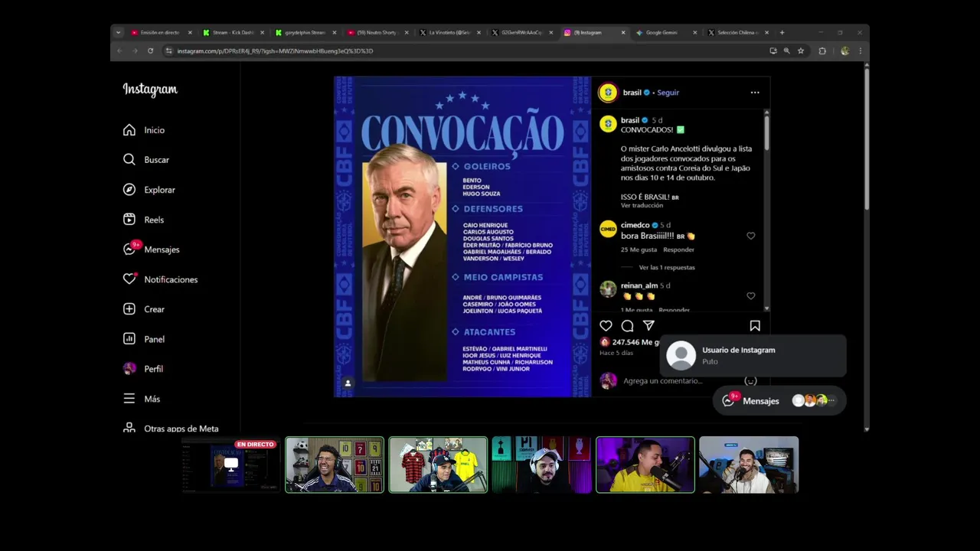Go to Inicio in Instagram sidebar
This screenshot has height=551, width=980.
[x=144, y=130]
